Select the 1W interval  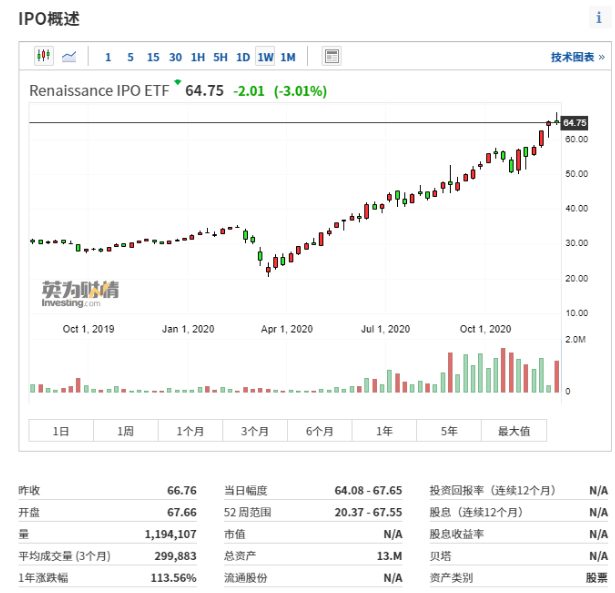265,57
